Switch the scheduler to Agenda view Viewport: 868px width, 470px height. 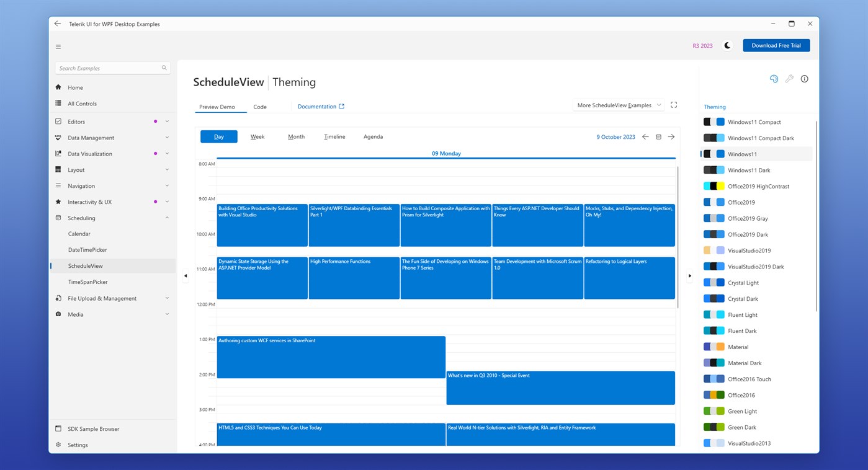[373, 136]
